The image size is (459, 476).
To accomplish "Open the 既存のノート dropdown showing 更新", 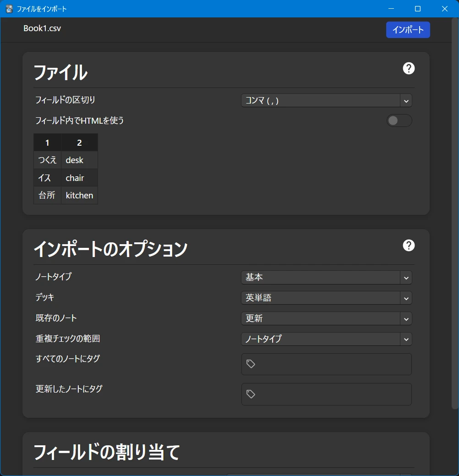I will [326, 318].
